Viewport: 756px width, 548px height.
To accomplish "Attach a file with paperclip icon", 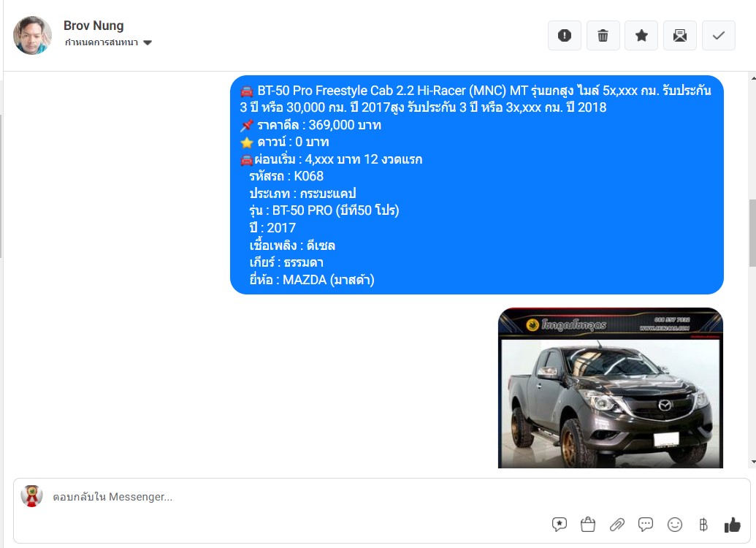I will click(x=616, y=525).
